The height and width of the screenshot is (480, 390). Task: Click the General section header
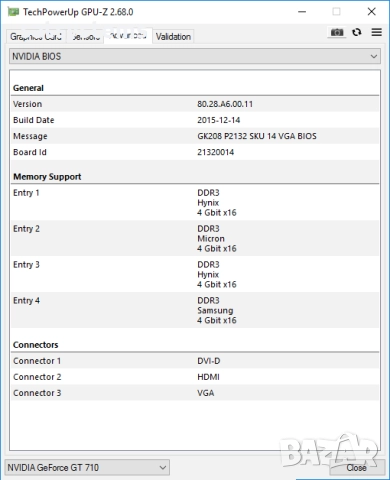point(28,88)
